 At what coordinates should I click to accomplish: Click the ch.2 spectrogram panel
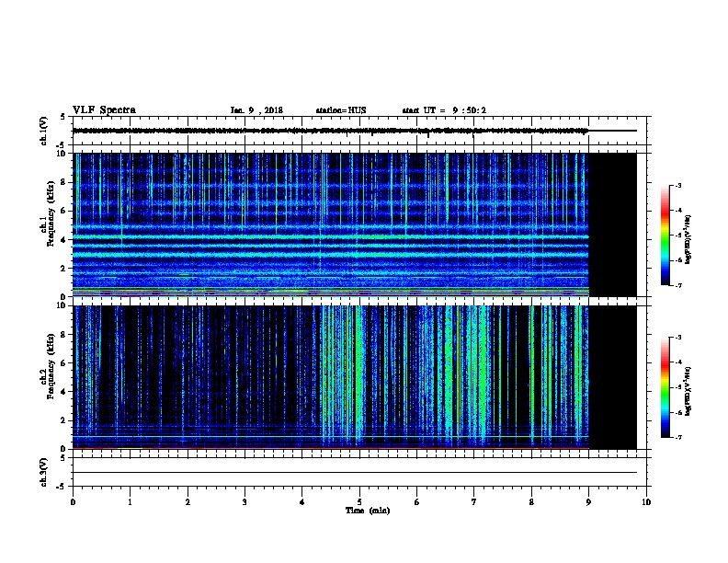coord(354,377)
